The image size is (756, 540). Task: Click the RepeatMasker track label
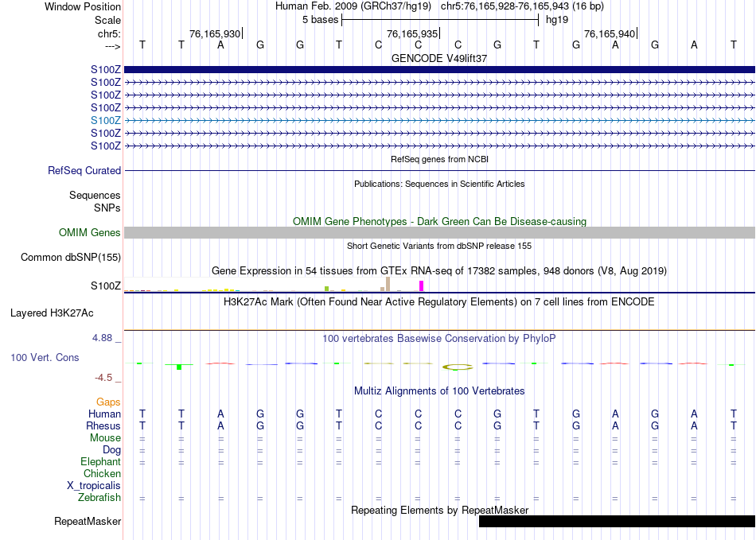pos(88,521)
